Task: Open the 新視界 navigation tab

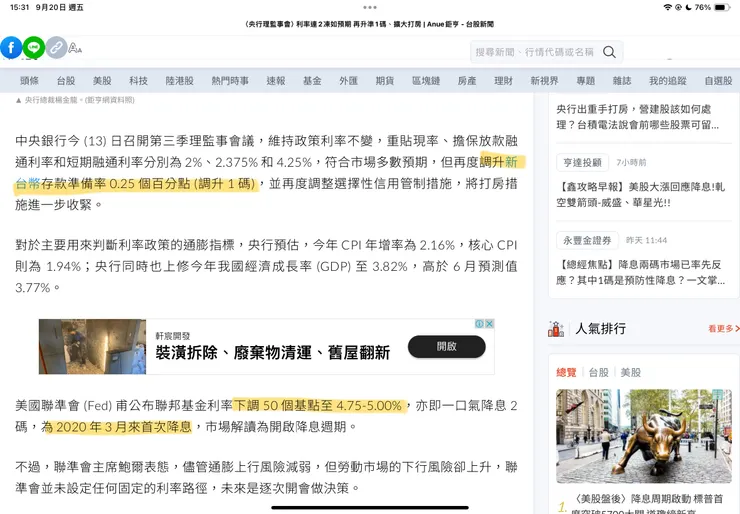Action: click(545, 81)
